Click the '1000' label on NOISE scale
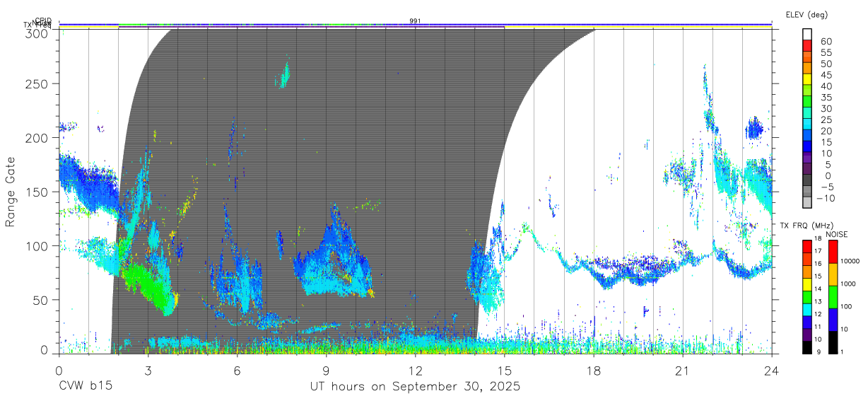 (848, 284)
